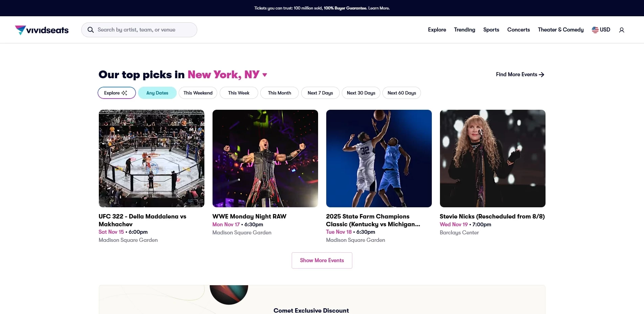The image size is (644, 314).
Task: Click the Explore sparkle button
Action: [116, 93]
